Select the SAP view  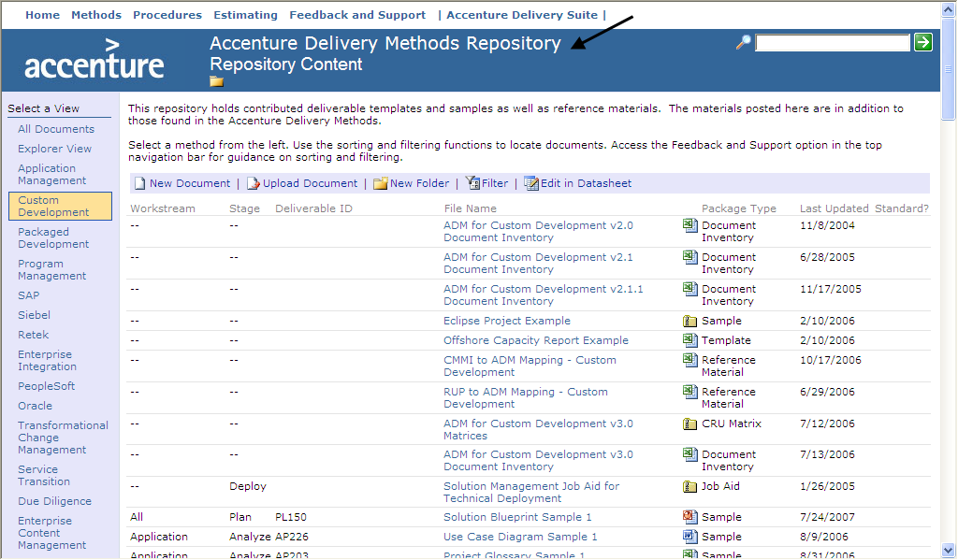point(29,295)
